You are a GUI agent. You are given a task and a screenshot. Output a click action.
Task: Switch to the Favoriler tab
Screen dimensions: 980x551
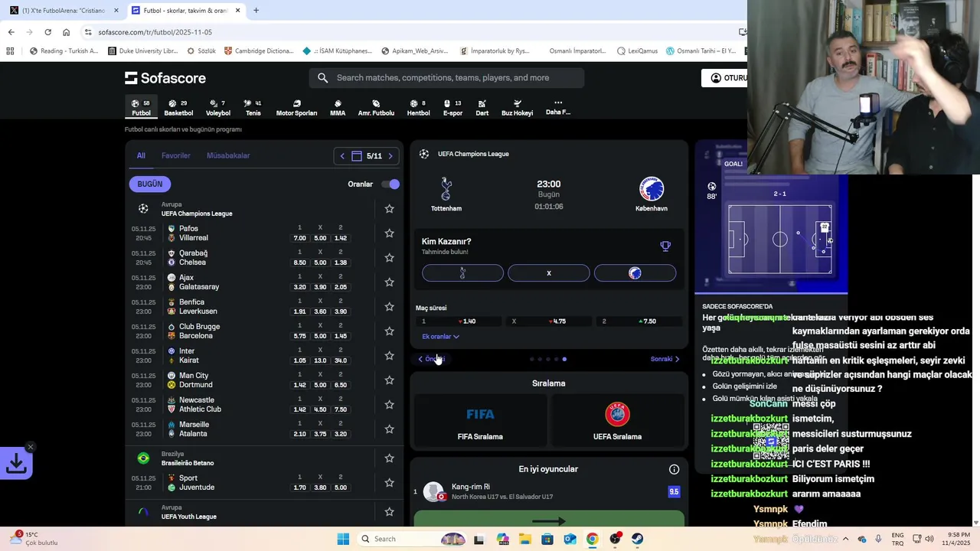(x=175, y=155)
